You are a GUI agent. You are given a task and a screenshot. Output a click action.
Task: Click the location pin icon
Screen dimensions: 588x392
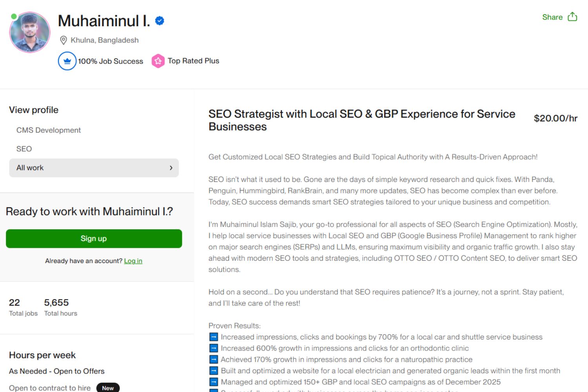coord(64,40)
